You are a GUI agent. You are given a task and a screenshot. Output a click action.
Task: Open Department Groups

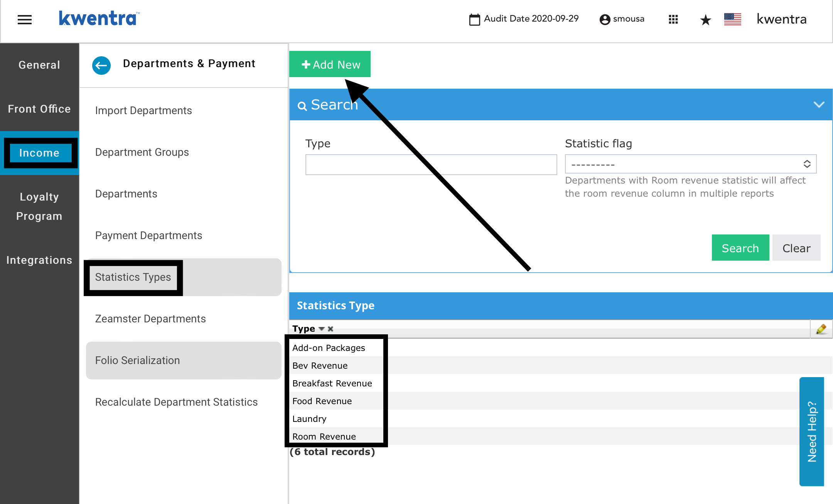click(184, 152)
